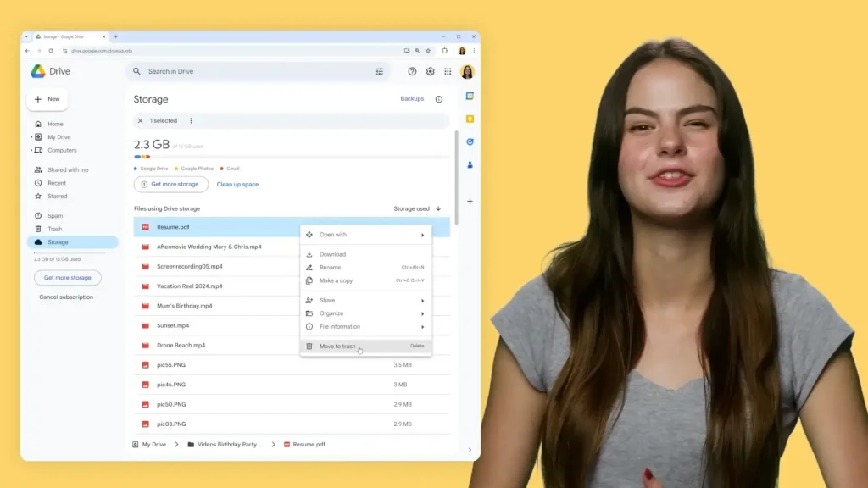This screenshot has width=868, height=488.
Task: Open the Google apps grid icon
Action: tap(448, 72)
